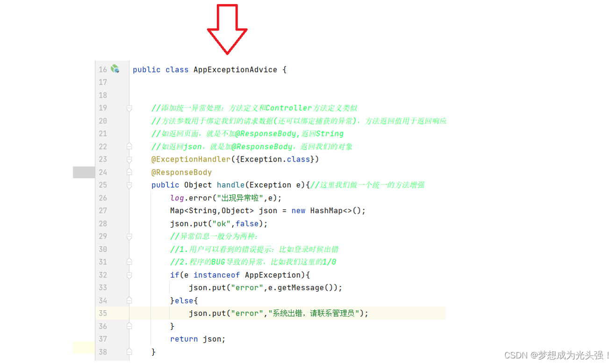Click the fold end marker on line 36
Screen dimensions: 616x364
pyautogui.click(x=129, y=326)
